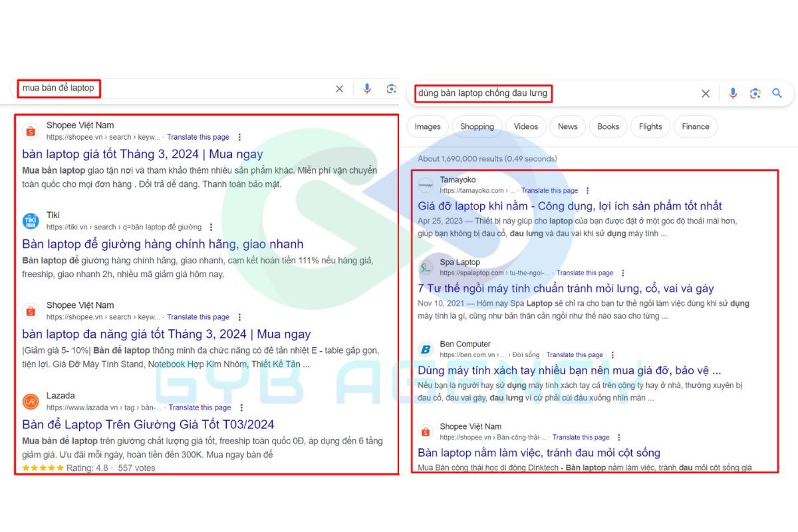The height and width of the screenshot is (532, 798).
Task: Open more options for Tiki result
Action: [211, 227]
